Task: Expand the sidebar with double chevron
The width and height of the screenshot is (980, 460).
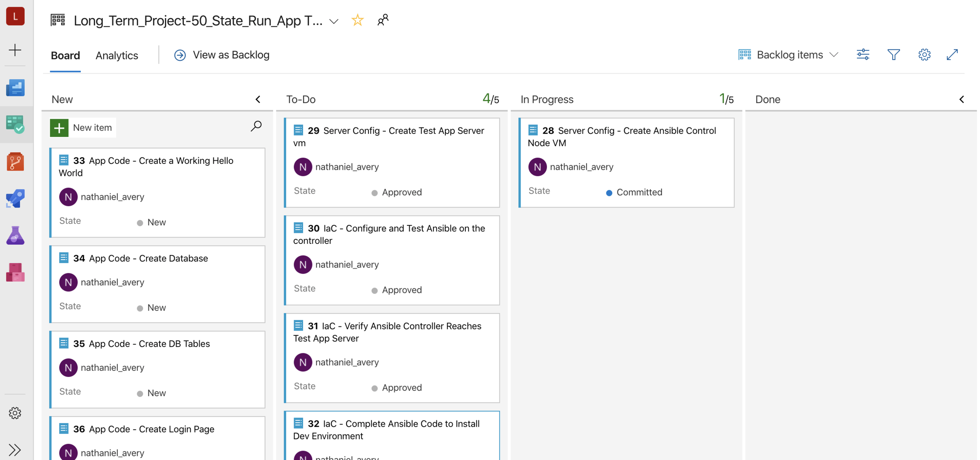Action: pos(15,449)
